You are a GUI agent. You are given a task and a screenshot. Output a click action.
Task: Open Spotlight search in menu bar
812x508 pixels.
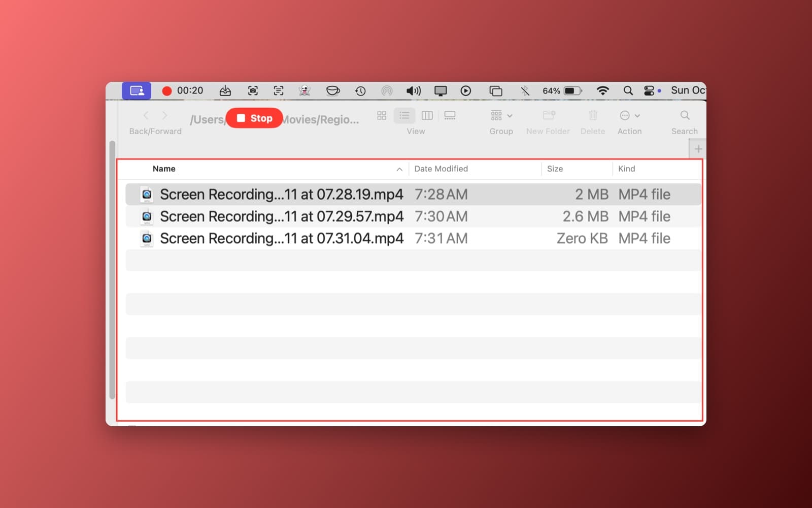click(628, 91)
